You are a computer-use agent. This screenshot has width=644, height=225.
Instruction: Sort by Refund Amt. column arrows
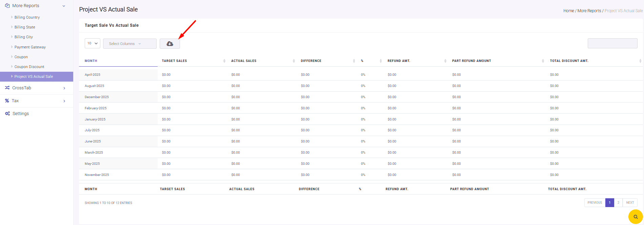point(445,61)
